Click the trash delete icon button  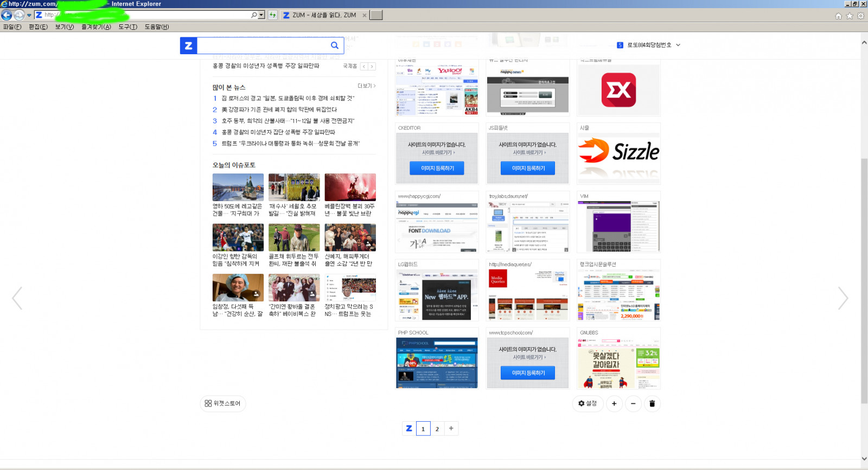point(652,403)
